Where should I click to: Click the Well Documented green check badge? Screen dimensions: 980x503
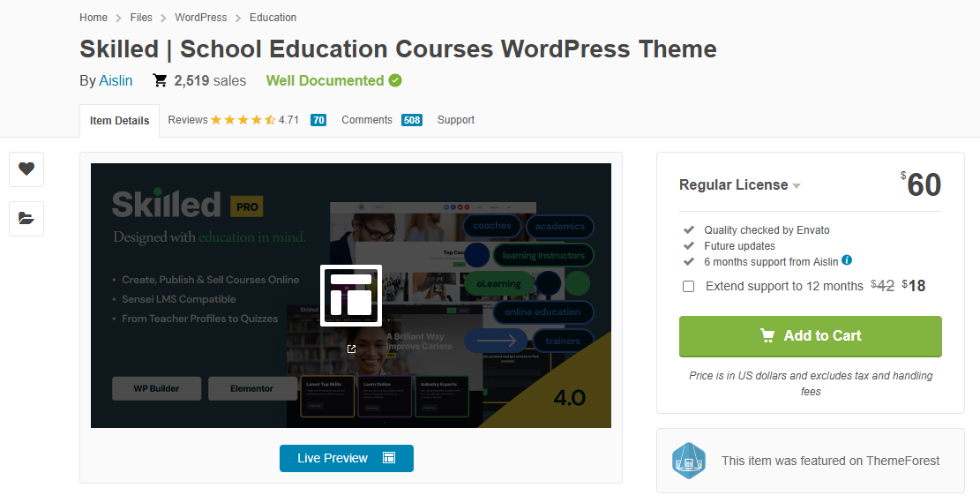point(395,80)
